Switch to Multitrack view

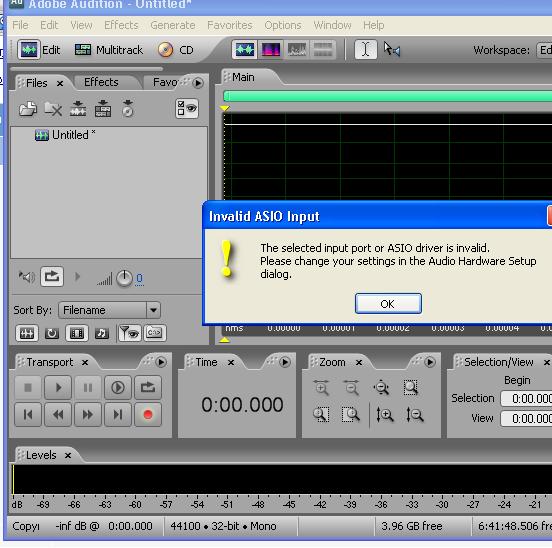point(109,50)
